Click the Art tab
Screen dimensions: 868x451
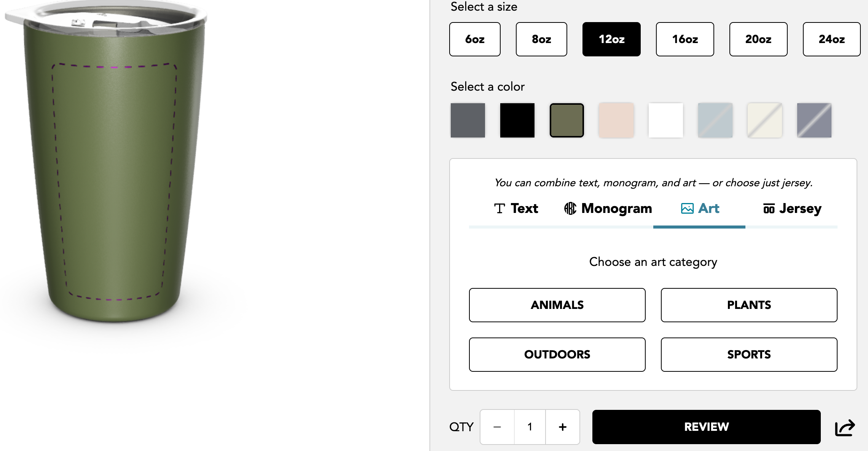[x=700, y=209]
